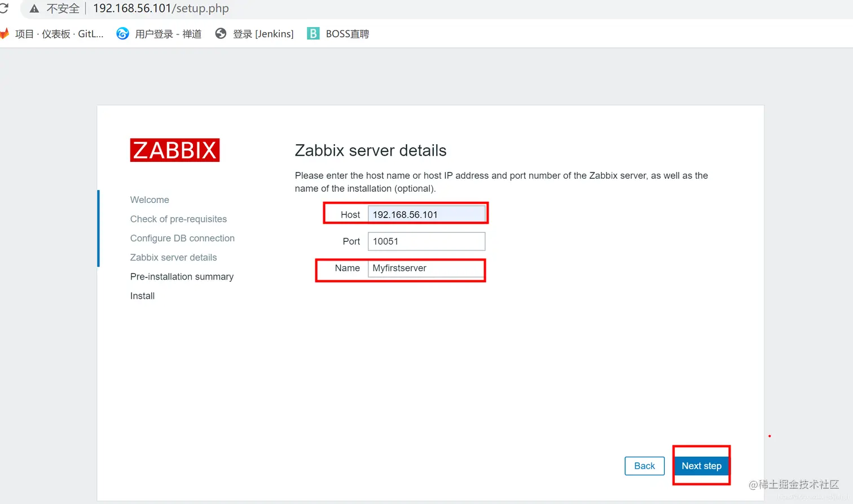Open the 登录 [Jenkins] bookmark
Image resolution: width=853 pixels, height=504 pixels.
254,34
